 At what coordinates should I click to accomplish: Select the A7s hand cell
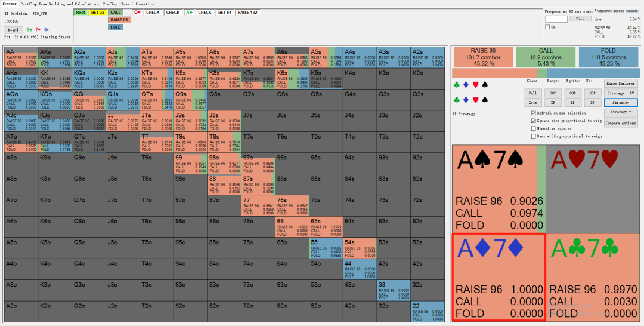[x=258, y=57]
